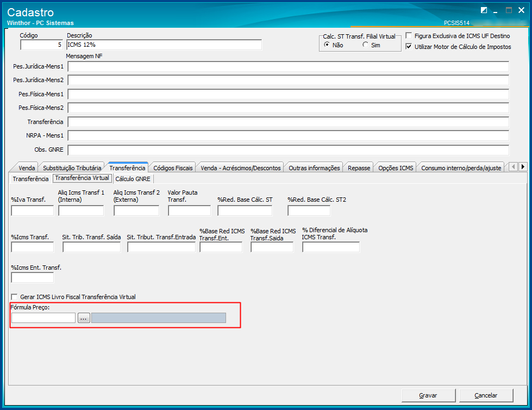
Task: Click the Cancelar button
Action: click(x=486, y=395)
